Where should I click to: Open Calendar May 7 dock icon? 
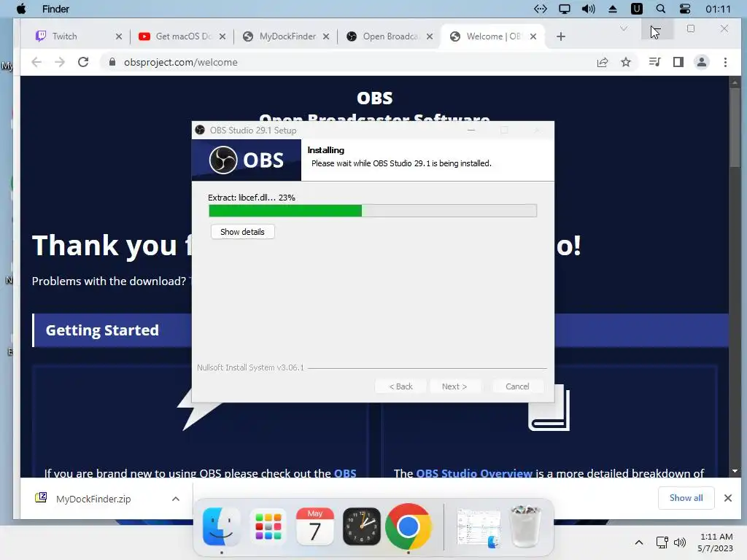coord(315,526)
